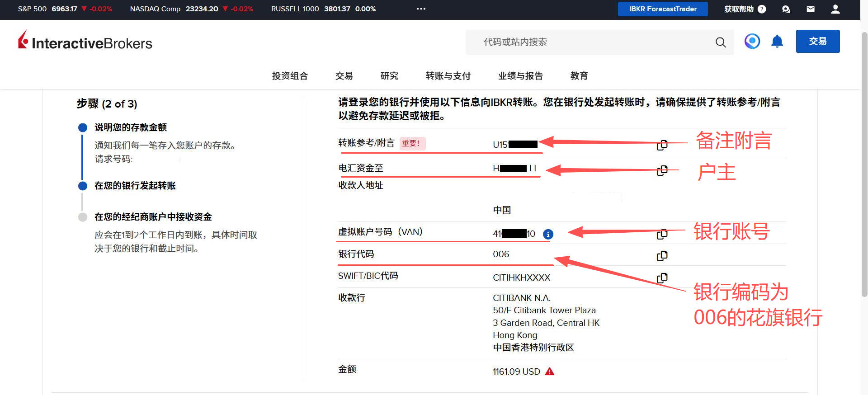Open the 转账与支付 menu
The height and width of the screenshot is (395, 868).
pos(448,76)
